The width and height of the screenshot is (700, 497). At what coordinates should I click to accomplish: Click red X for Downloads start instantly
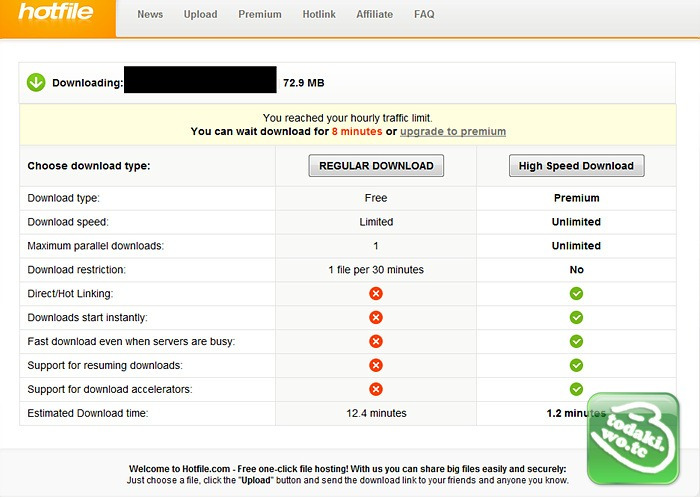376,317
